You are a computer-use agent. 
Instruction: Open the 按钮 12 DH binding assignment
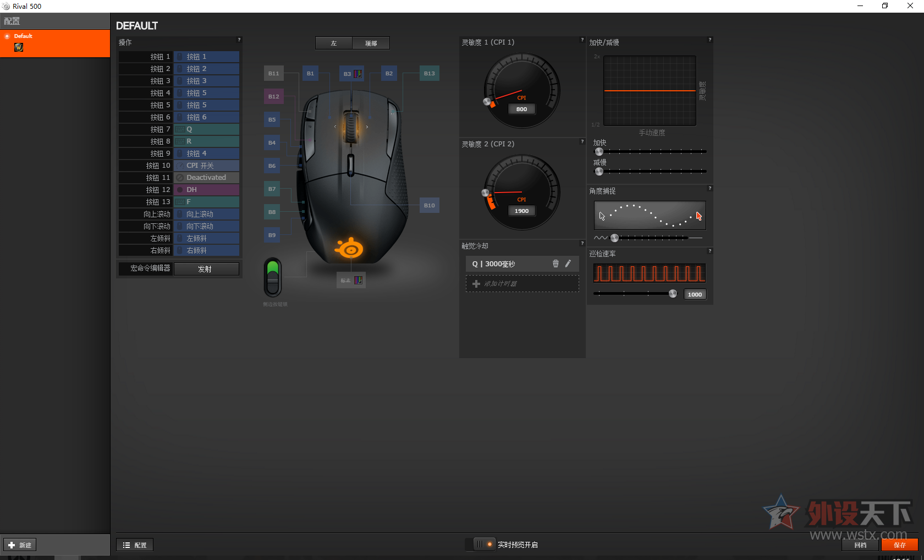click(x=206, y=189)
